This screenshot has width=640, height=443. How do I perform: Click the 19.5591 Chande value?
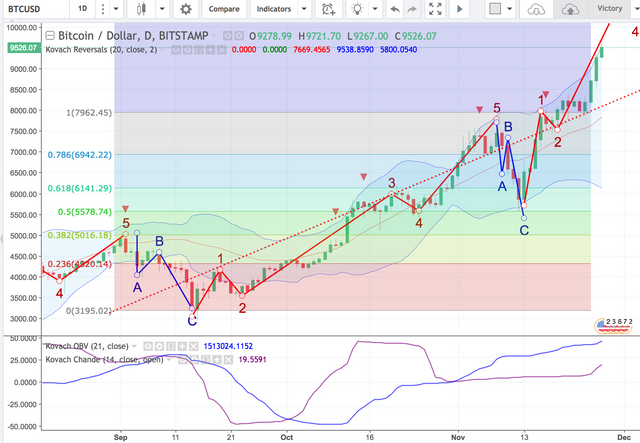pos(253,360)
